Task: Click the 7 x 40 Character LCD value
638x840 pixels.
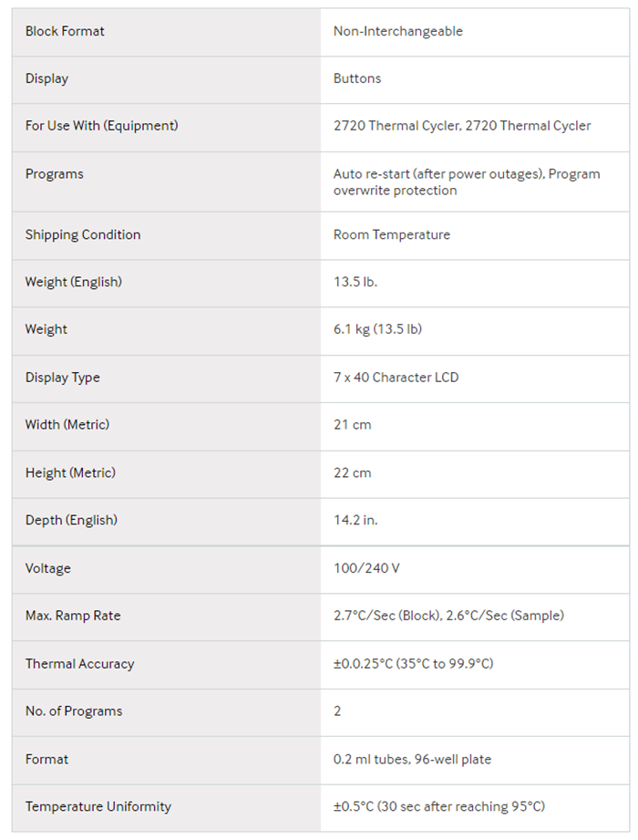Action: [396, 378]
